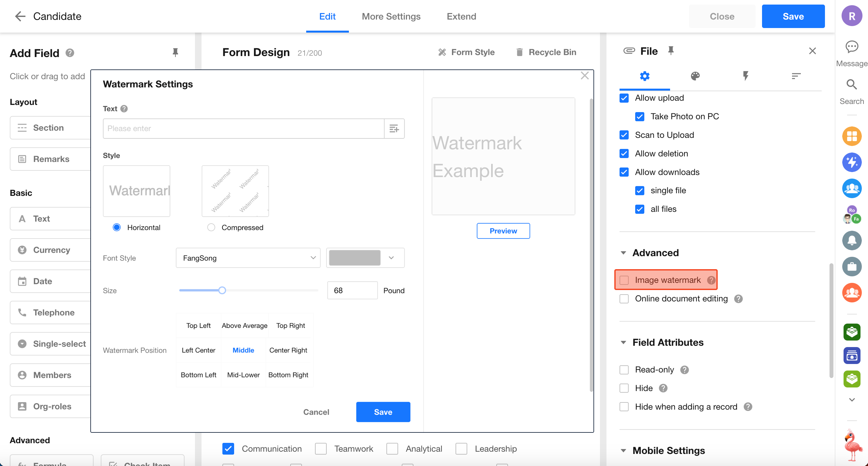Open the palette style tab in File panel

(695, 76)
